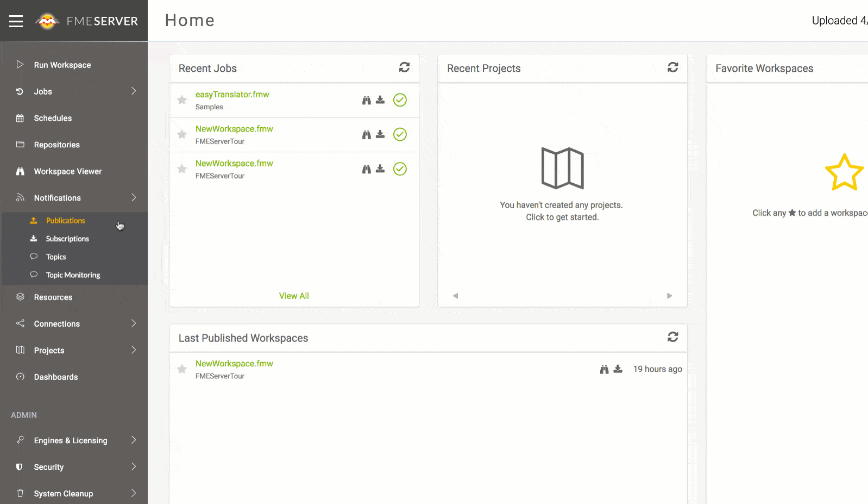Expand Engines & Licensing chevron
This screenshot has width=868, height=504.
pos(134,440)
